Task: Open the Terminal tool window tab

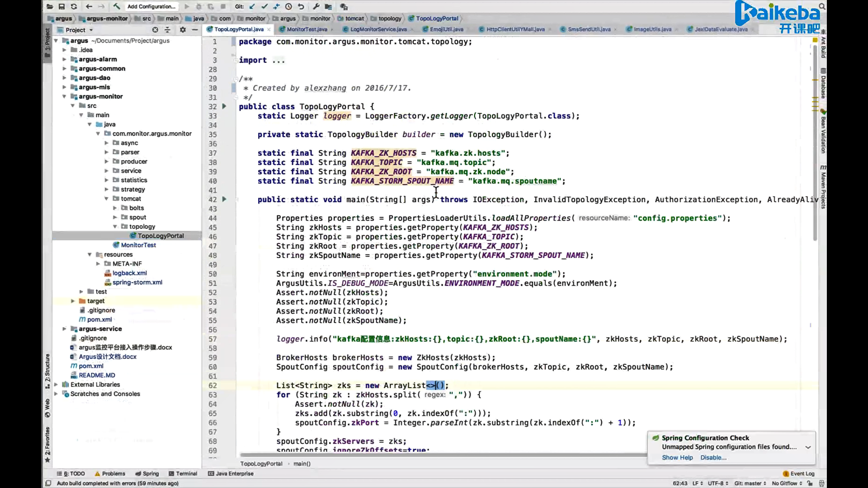Action: pos(183,474)
